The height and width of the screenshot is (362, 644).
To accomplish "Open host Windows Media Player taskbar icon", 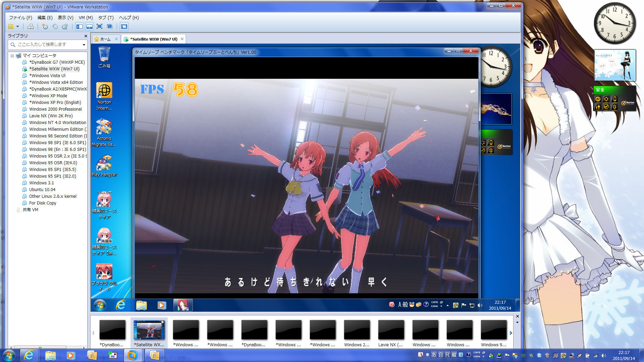I will point(70,355).
